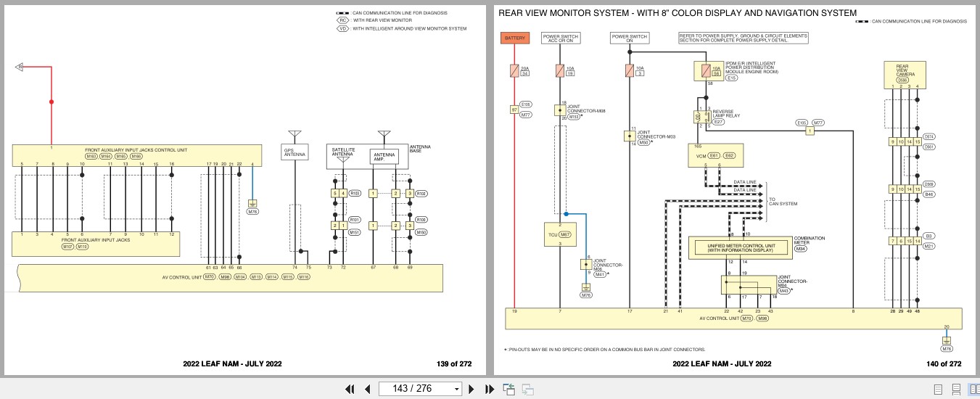
Task: Click the FRONT AUXILIARY INPUT JACKS lower box
Action: (x=96, y=244)
